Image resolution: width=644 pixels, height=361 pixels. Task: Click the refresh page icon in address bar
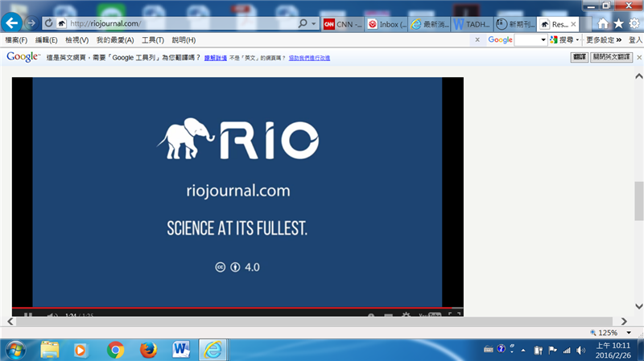tap(49, 23)
